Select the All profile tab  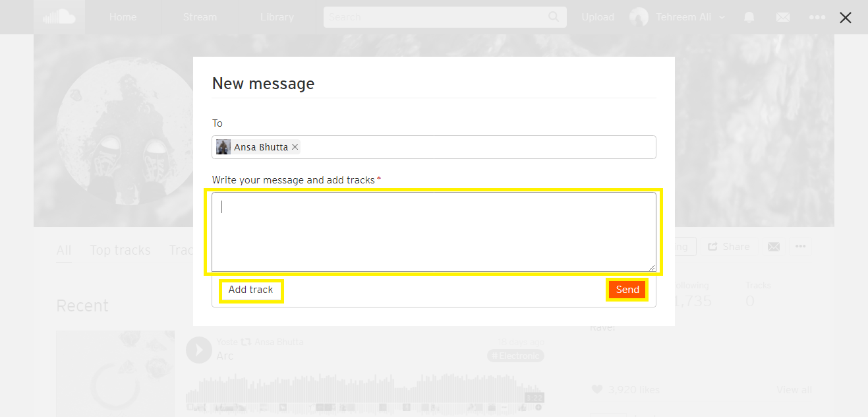point(64,250)
